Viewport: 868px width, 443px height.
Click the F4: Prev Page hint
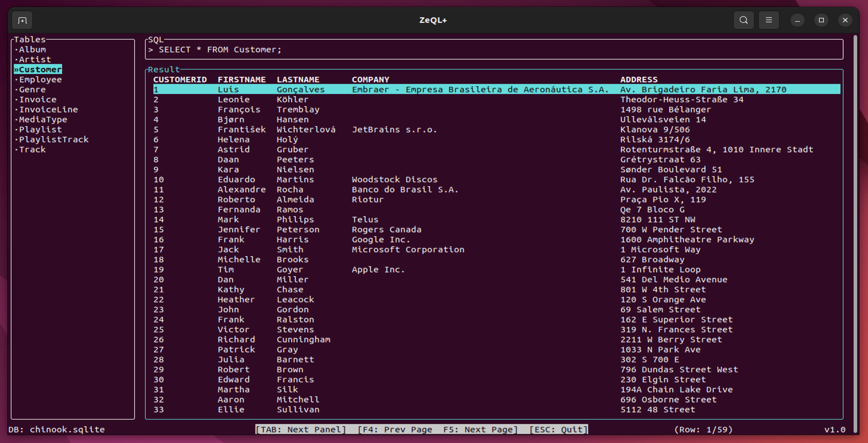(395, 429)
